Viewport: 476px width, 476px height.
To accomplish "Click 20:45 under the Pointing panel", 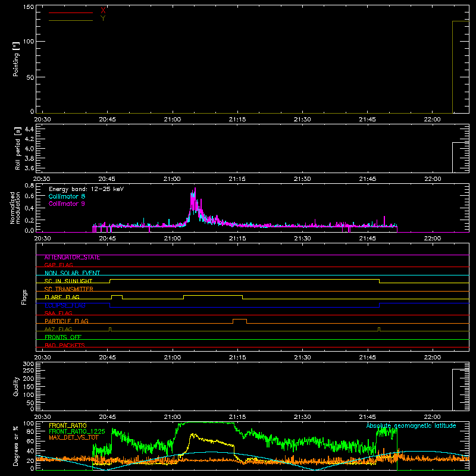I will click(108, 120).
